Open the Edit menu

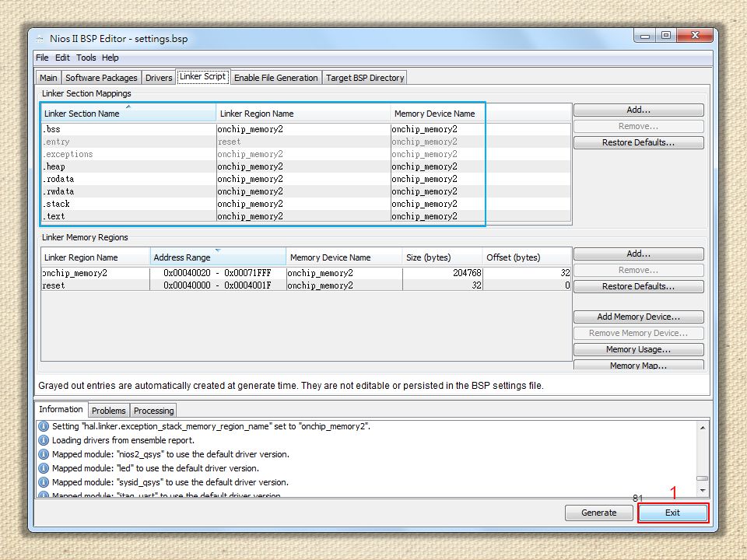[x=62, y=58]
